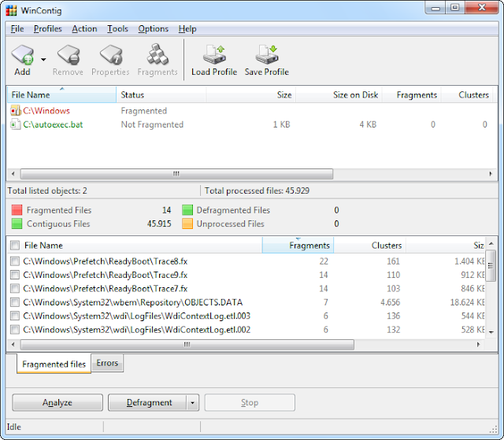
Task: Click the Idle status bar text
Action: (x=14, y=427)
